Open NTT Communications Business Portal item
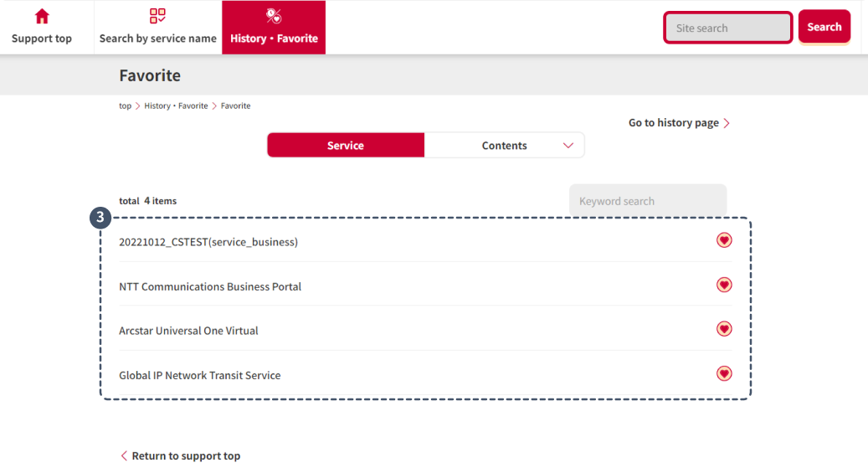 (x=210, y=286)
